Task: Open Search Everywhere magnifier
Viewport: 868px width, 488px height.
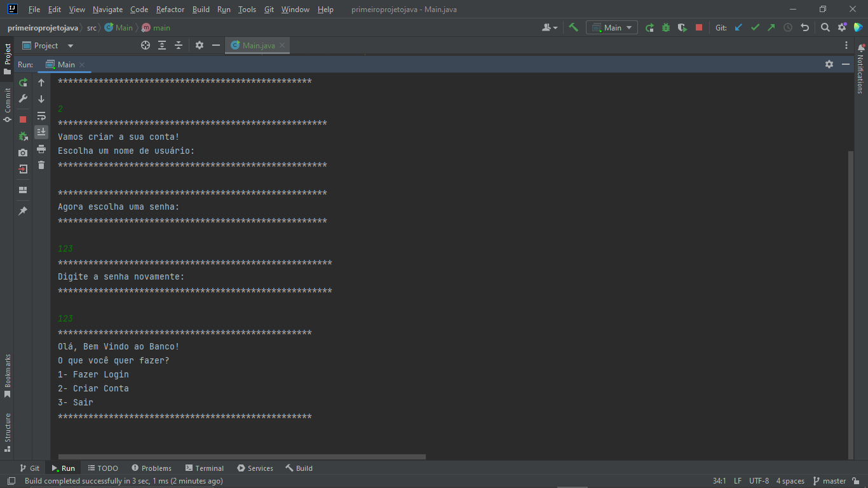Action: click(x=825, y=27)
